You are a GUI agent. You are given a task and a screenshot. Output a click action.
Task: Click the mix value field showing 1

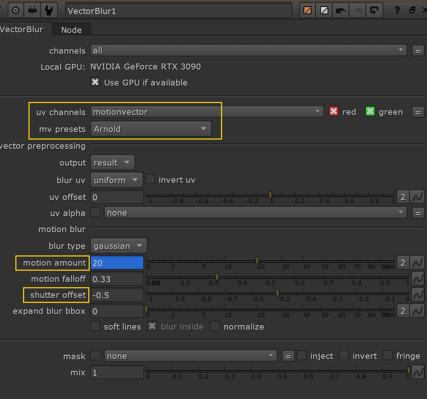pos(117,372)
